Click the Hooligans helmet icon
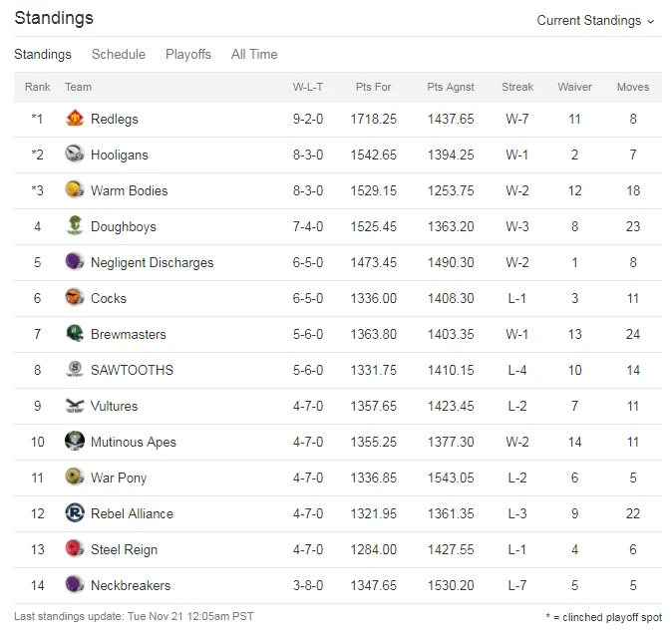This screenshot has height=638, width=672. (x=75, y=155)
